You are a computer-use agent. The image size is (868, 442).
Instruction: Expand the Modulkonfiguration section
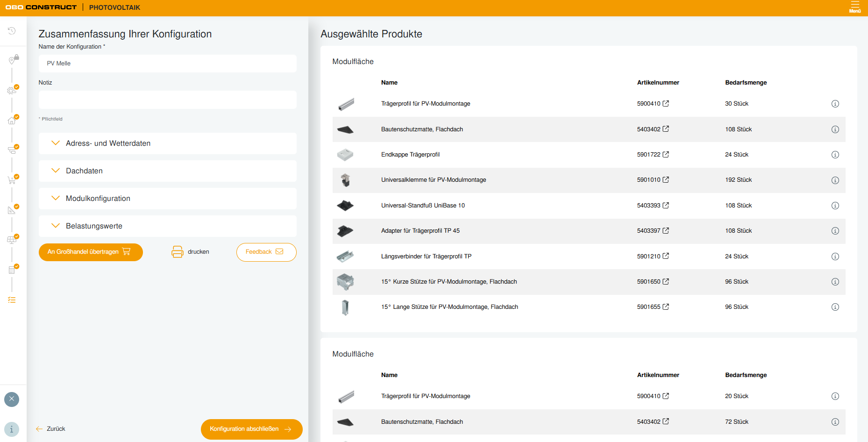pos(168,199)
